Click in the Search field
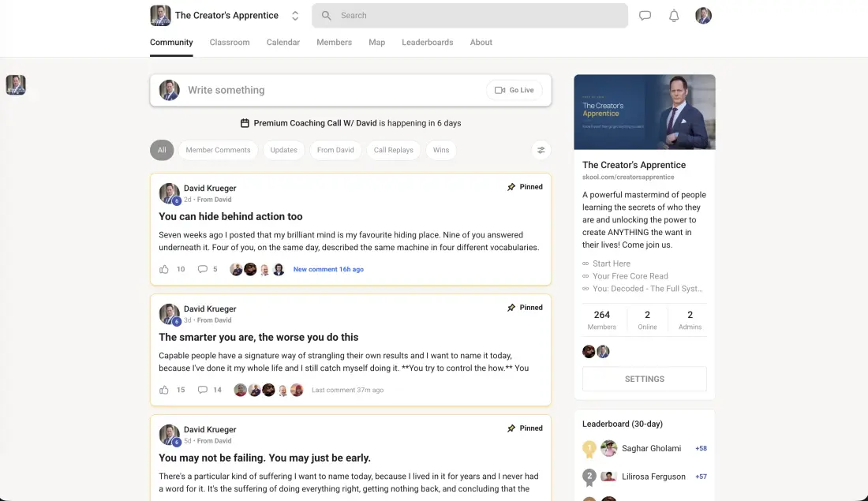The height and width of the screenshot is (501, 868). [x=470, y=16]
